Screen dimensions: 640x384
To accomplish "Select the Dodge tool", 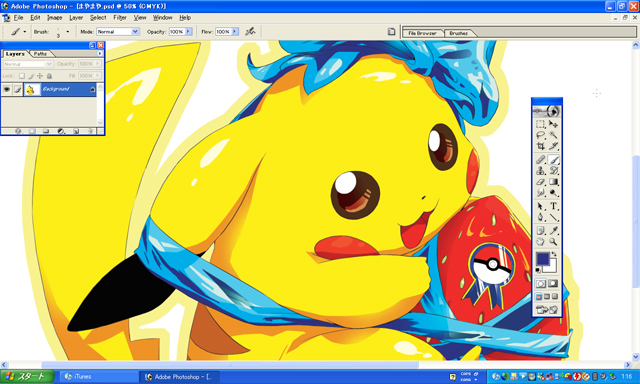I will tap(553, 193).
